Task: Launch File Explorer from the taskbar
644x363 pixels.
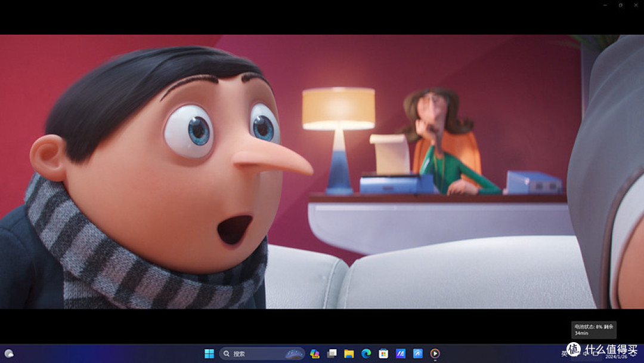Action: (x=349, y=353)
